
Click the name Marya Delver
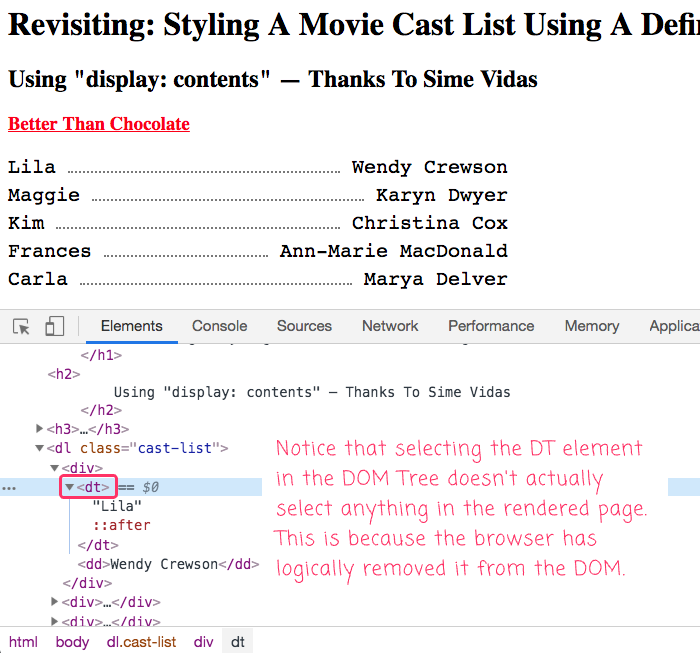(436, 279)
